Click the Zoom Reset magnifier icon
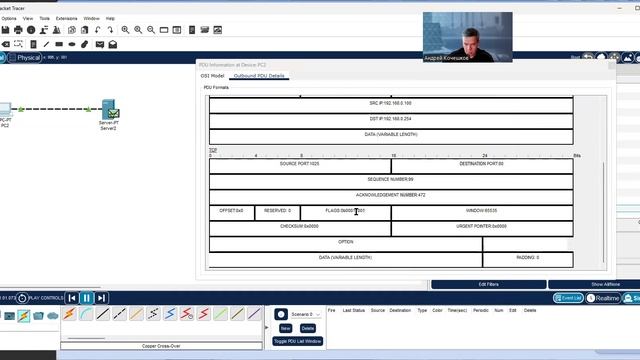The image size is (640, 360). (138, 30)
